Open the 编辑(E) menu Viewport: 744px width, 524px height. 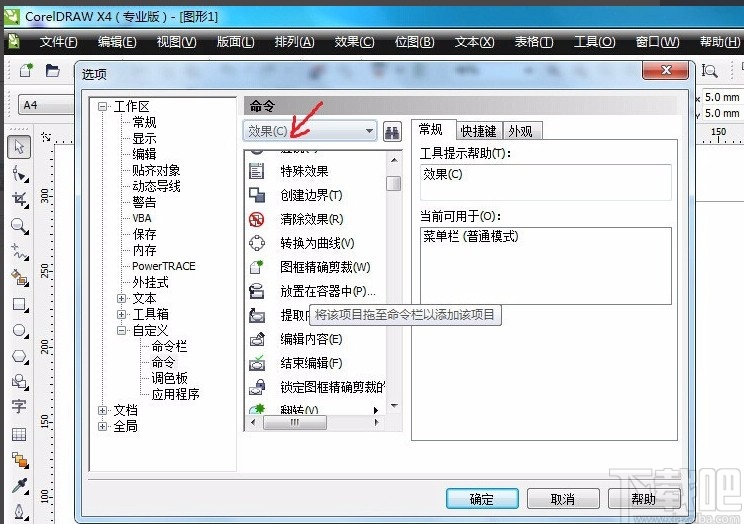[117, 42]
